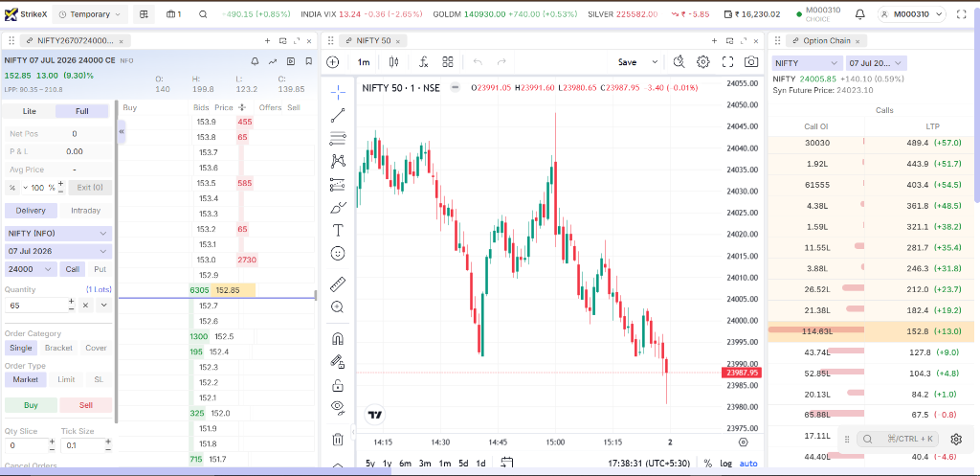Open the M000310 account dropdown
The image size is (980, 476).
point(912,13)
